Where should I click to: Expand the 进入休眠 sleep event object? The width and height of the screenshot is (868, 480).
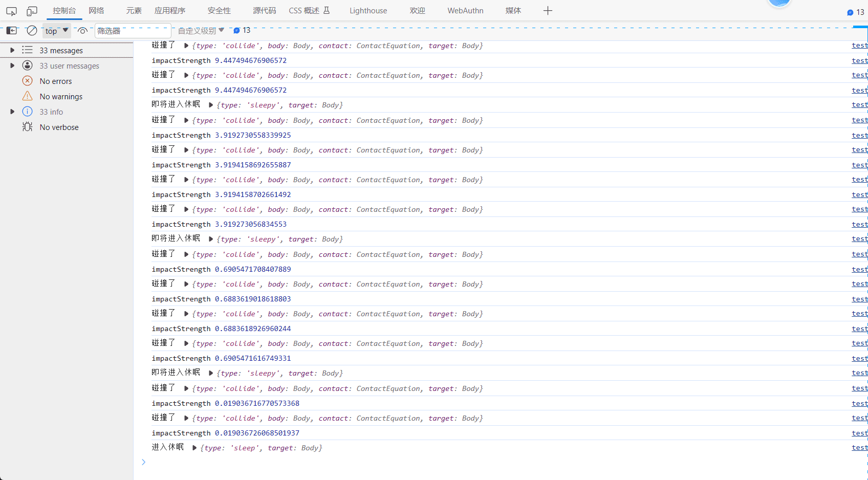point(194,448)
